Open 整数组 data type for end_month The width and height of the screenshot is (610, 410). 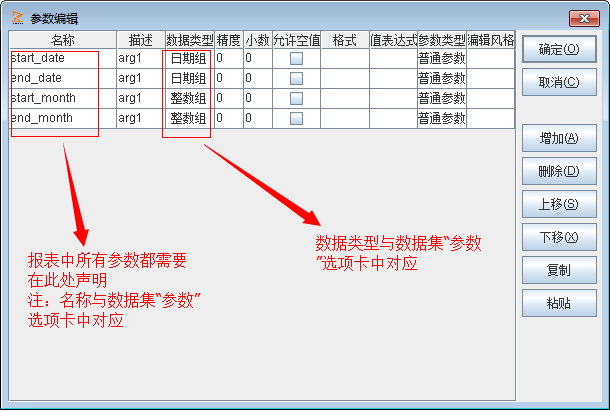pos(189,118)
